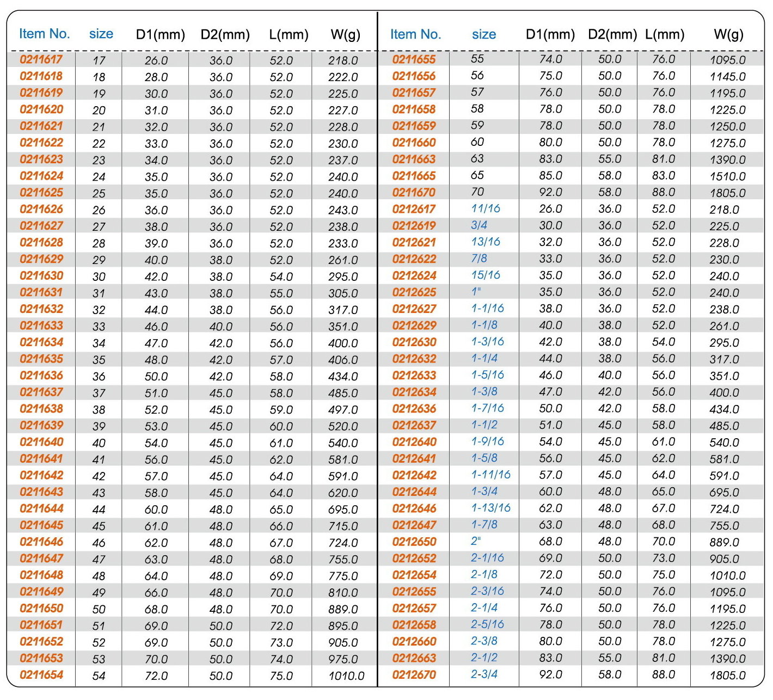
Task: Select item number 0212633
Action: click(x=414, y=376)
